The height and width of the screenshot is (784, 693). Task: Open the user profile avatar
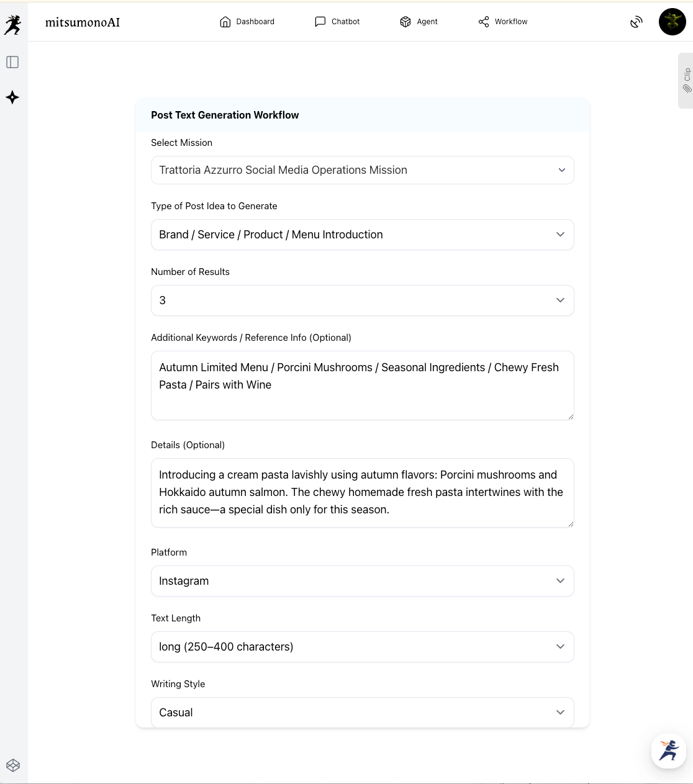point(672,22)
